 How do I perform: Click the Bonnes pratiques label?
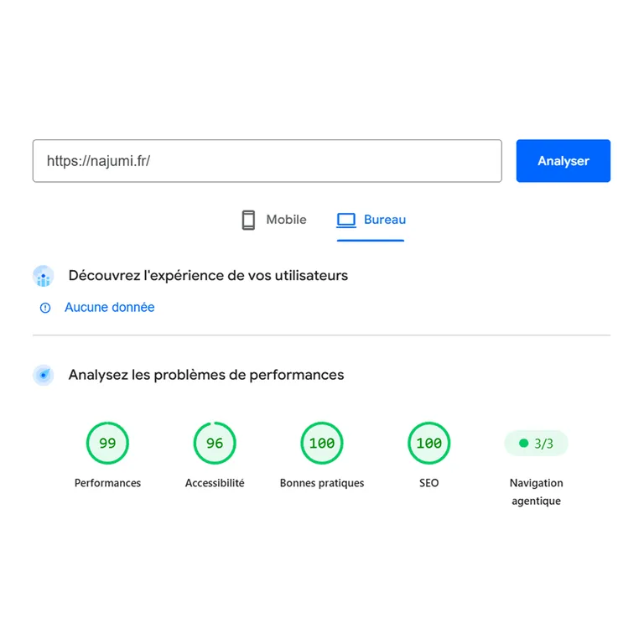tap(322, 483)
